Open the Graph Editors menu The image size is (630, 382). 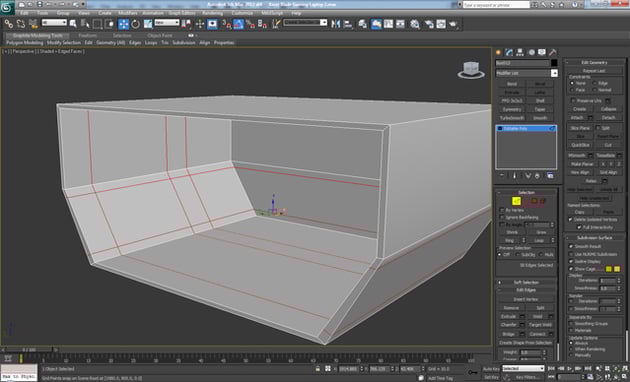pos(182,13)
